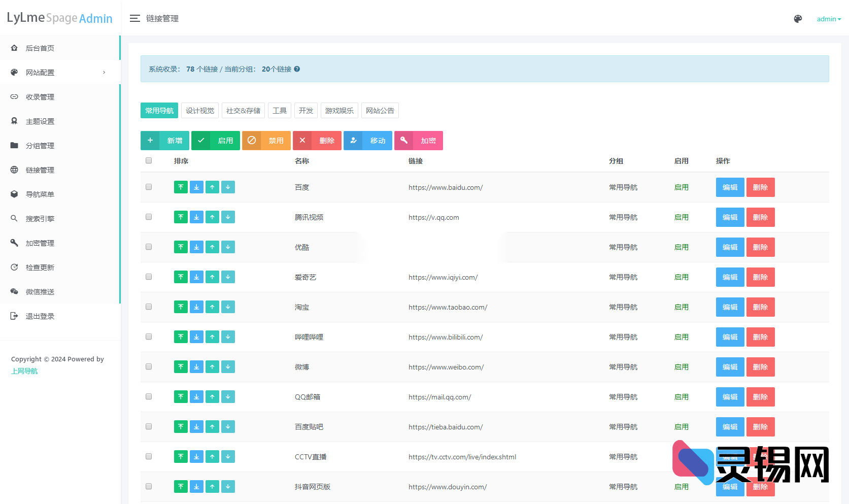Edit the 百度贴吧 link entry
Viewport: 849px width, 504px height.
point(730,427)
